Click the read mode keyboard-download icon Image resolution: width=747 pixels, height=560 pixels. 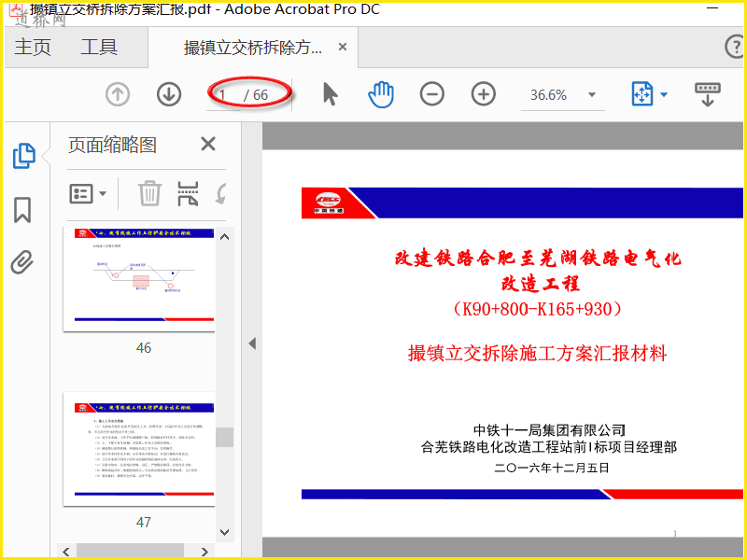708,94
